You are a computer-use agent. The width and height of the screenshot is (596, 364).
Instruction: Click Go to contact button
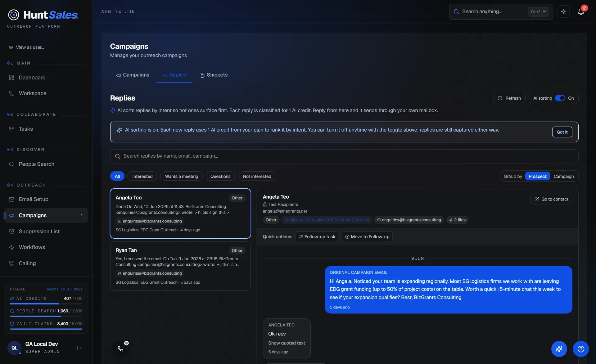click(x=551, y=199)
